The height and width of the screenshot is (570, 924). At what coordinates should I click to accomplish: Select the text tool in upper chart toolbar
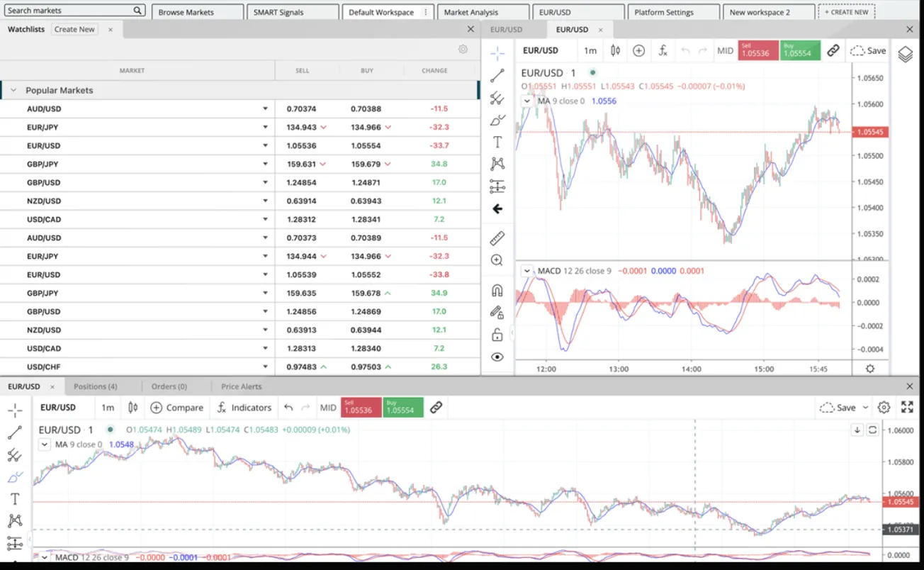coord(497,142)
